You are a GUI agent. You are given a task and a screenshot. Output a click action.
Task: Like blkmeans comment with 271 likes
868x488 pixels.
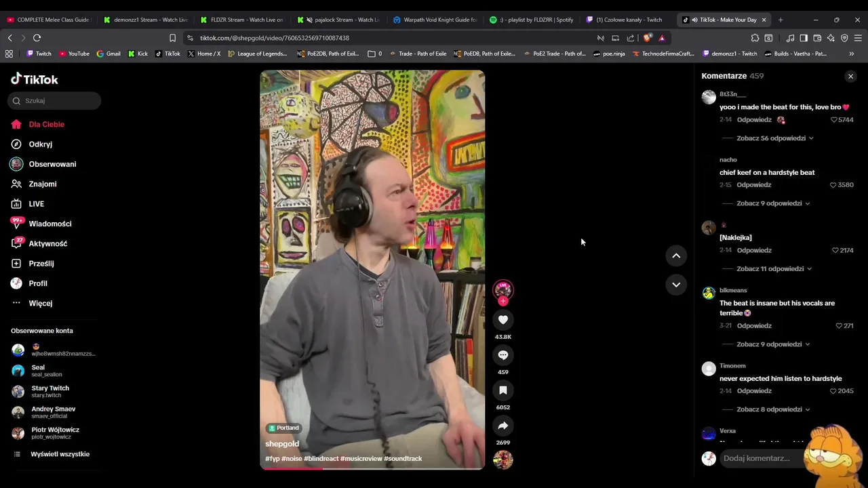(839, 326)
